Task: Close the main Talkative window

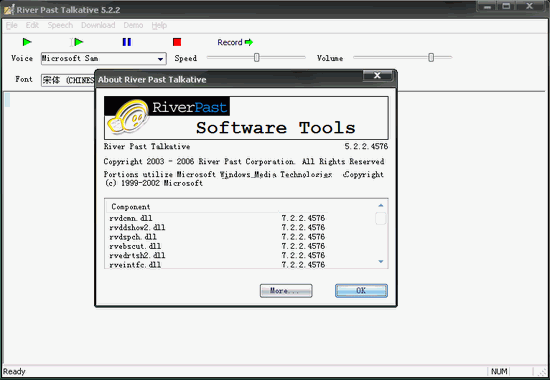Action: (x=530, y=6)
